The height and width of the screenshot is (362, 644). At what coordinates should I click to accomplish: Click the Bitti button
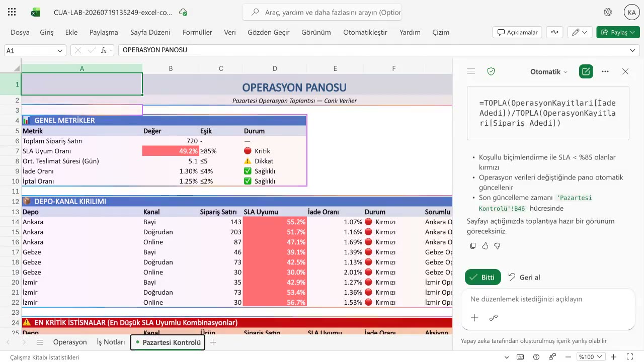pyautogui.click(x=483, y=277)
